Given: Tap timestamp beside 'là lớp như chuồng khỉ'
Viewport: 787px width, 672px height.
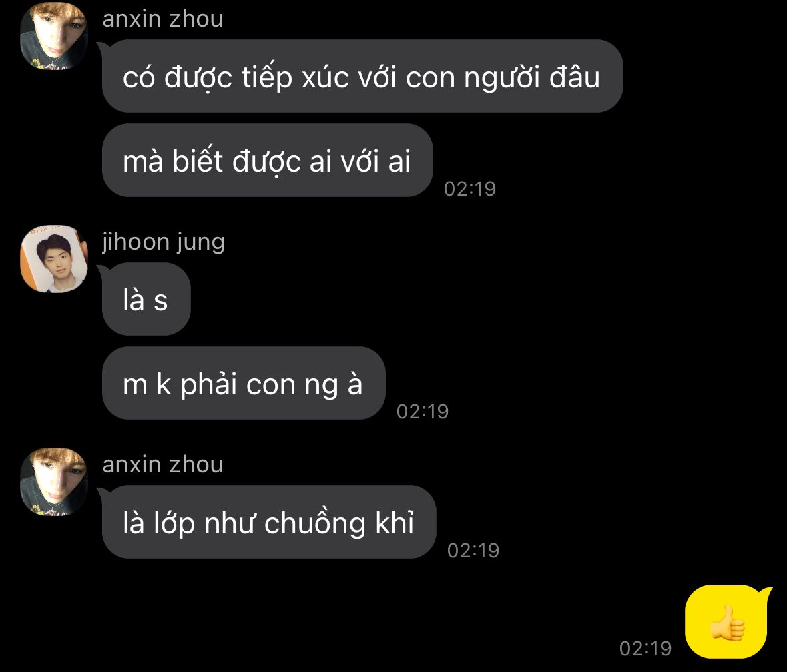Looking at the screenshot, I should (473, 550).
